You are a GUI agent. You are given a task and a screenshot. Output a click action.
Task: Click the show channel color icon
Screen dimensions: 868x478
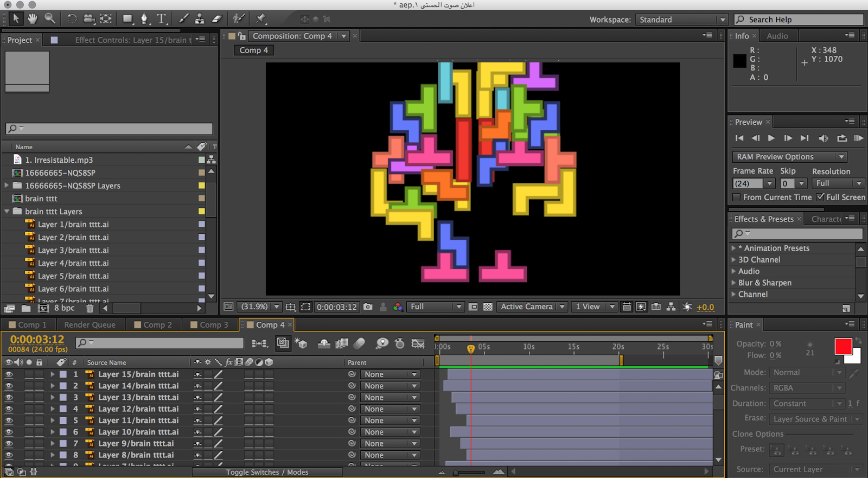(398, 307)
